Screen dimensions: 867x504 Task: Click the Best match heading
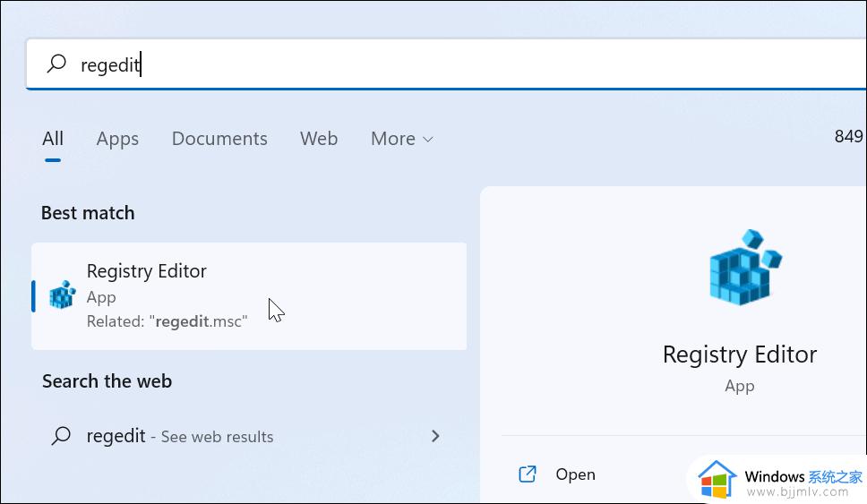88,213
